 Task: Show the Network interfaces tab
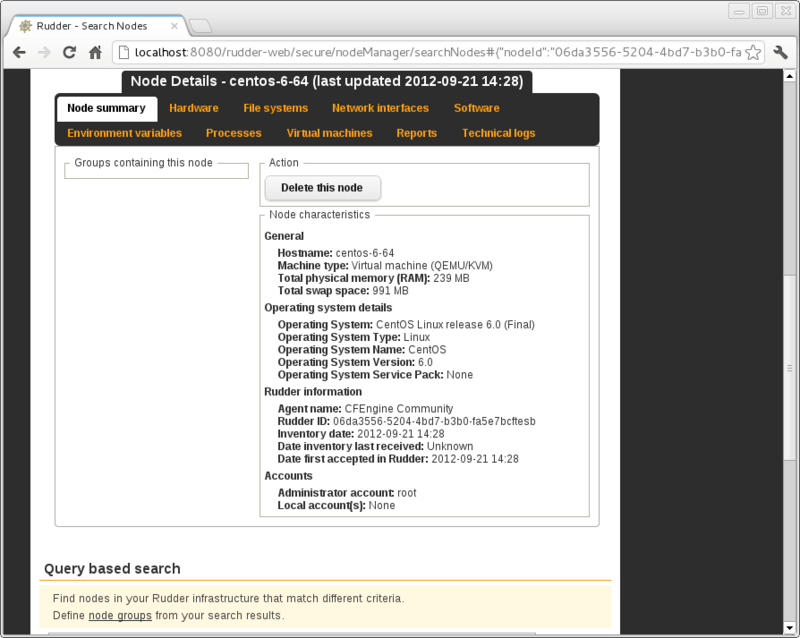381,108
